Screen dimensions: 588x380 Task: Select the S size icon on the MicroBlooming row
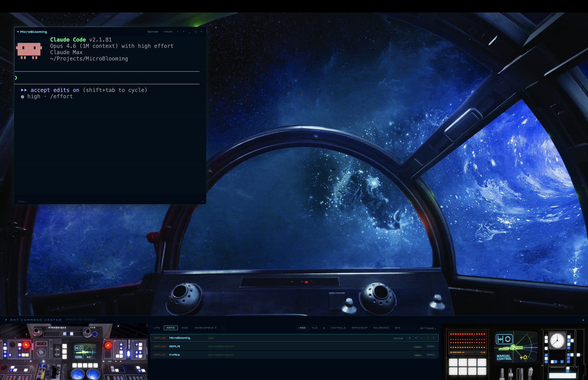click(410, 338)
